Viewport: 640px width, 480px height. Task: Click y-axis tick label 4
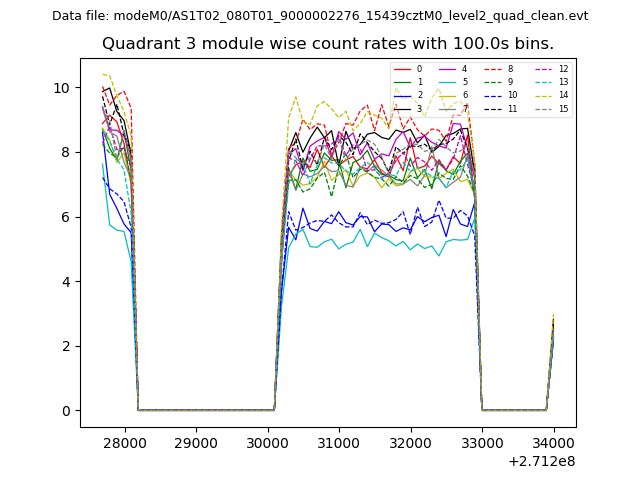click(x=65, y=282)
